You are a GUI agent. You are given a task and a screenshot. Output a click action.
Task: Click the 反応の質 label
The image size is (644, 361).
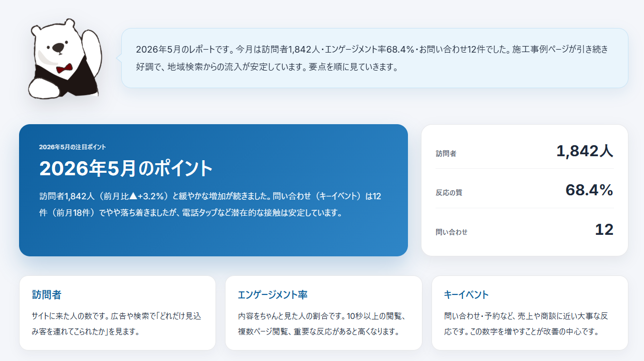[x=449, y=193]
